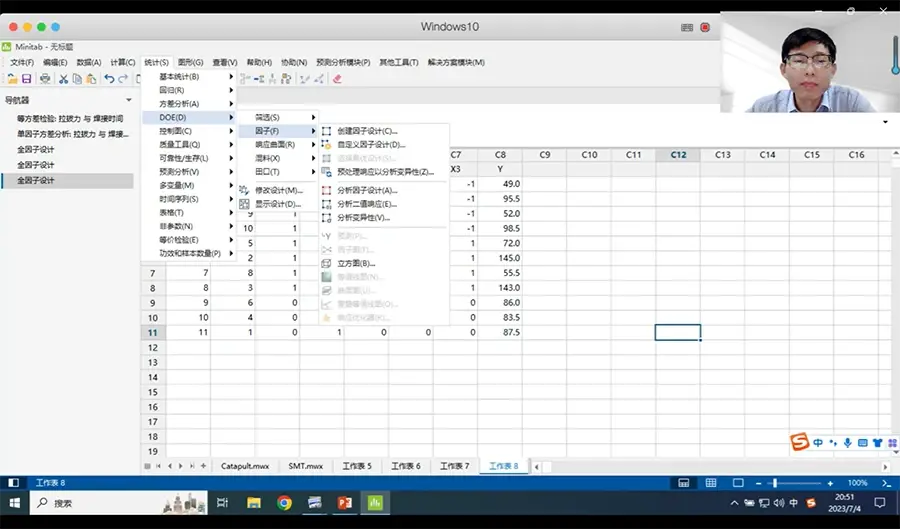Open 图形(G) menu
Image resolution: width=900 pixels, height=529 pixels.
pos(191,62)
